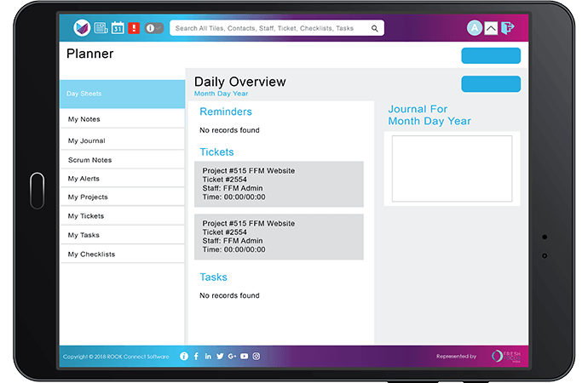Collapse header with the up chevron
The height and width of the screenshot is (383, 588).
click(491, 28)
